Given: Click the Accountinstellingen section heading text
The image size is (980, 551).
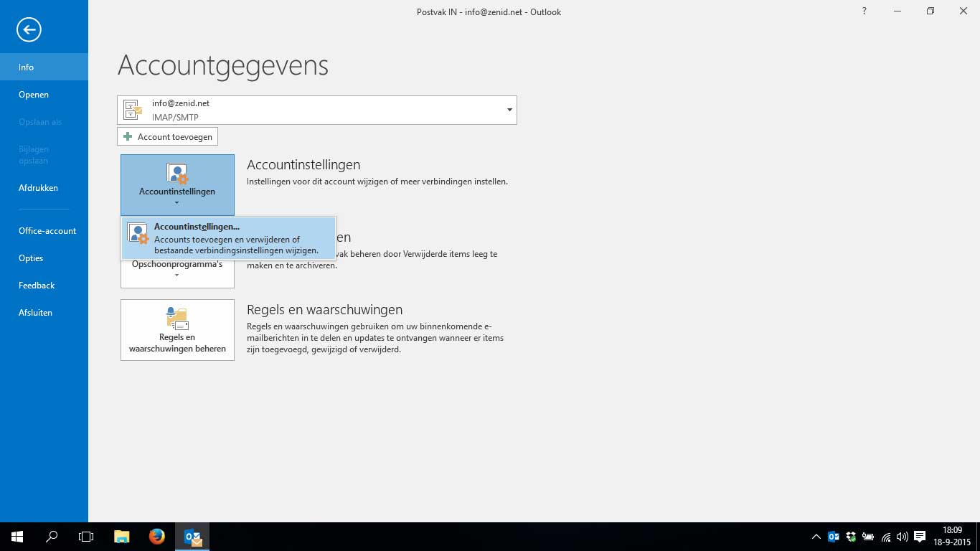Looking at the screenshot, I should 303,164.
